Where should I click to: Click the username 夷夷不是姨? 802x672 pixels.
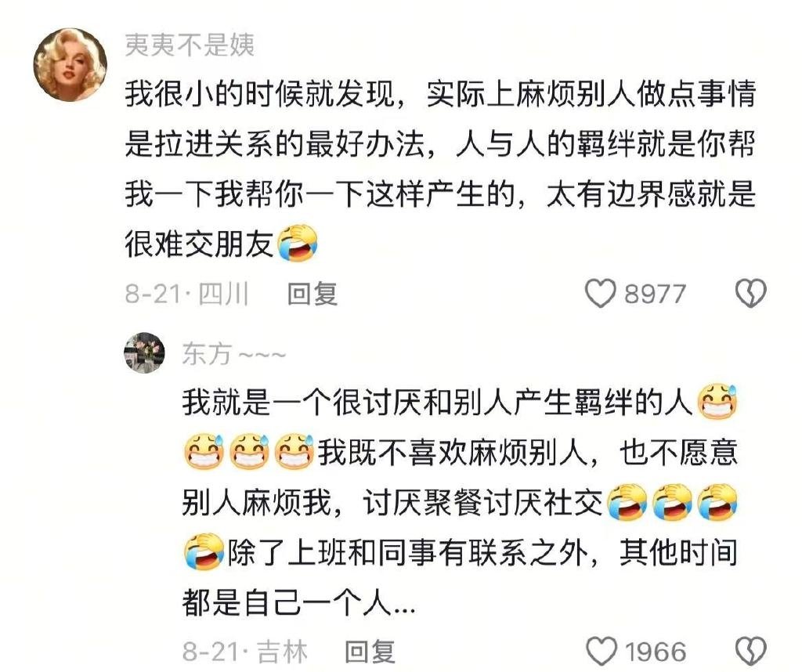click(x=190, y=45)
